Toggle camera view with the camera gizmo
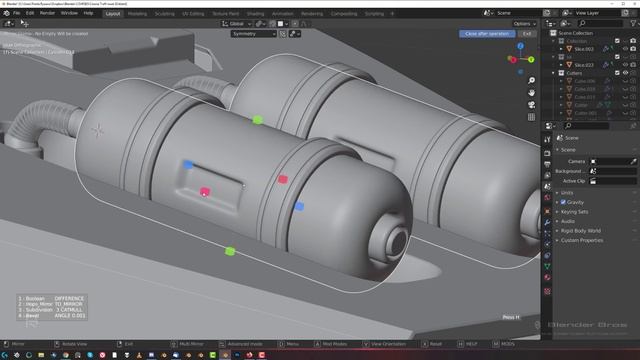This screenshot has height=360, width=640. pos(531,105)
